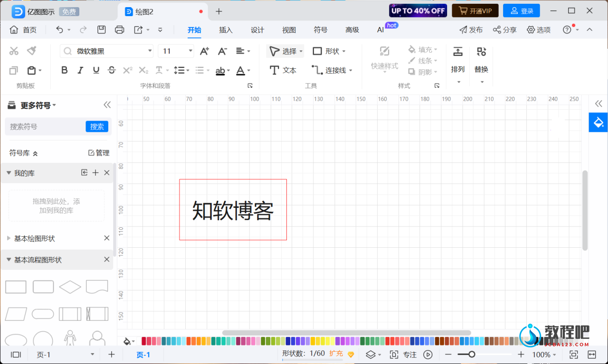Click the Print icon in top toolbar
608x364 pixels.
click(120, 30)
